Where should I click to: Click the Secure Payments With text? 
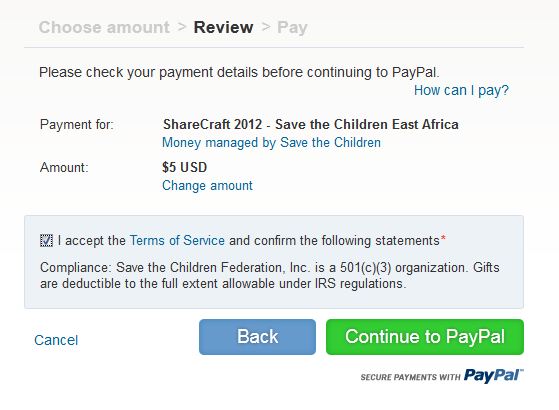410,377
